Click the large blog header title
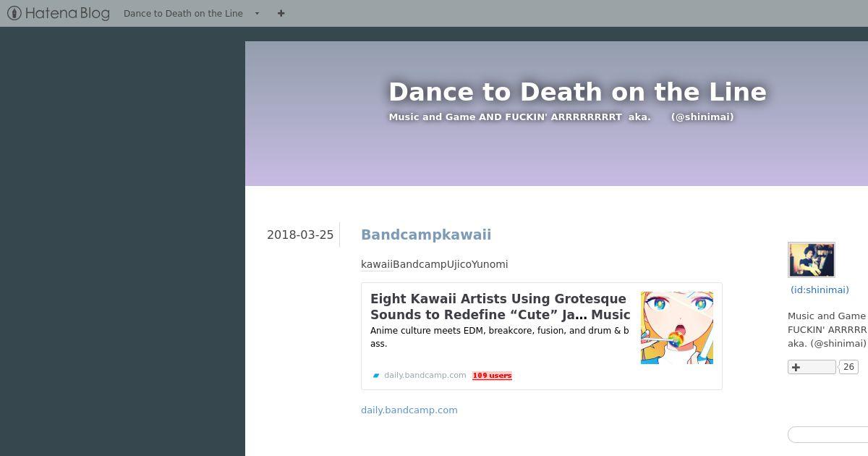This screenshot has height=456, width=868. click(x=577, y=92)
